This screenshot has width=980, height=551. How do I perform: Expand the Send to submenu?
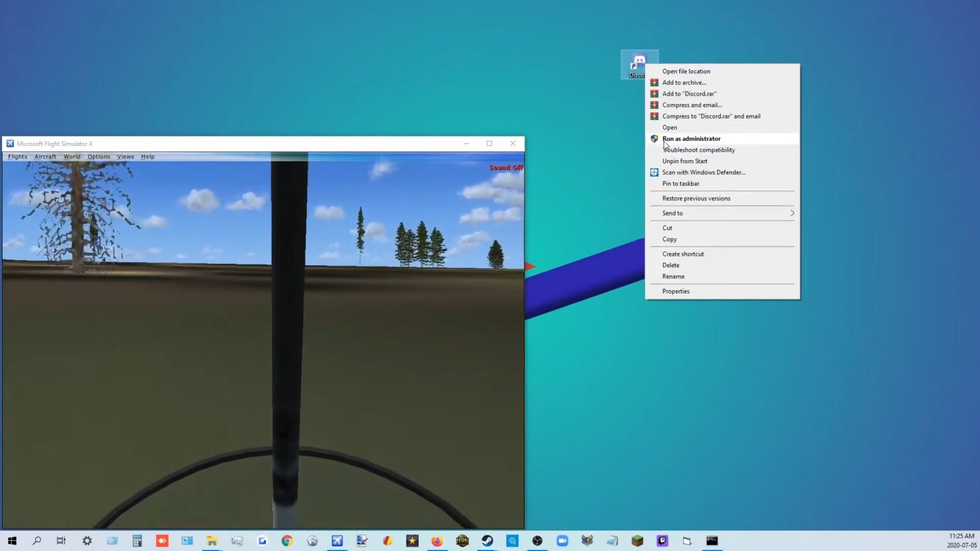pos(722,213)
